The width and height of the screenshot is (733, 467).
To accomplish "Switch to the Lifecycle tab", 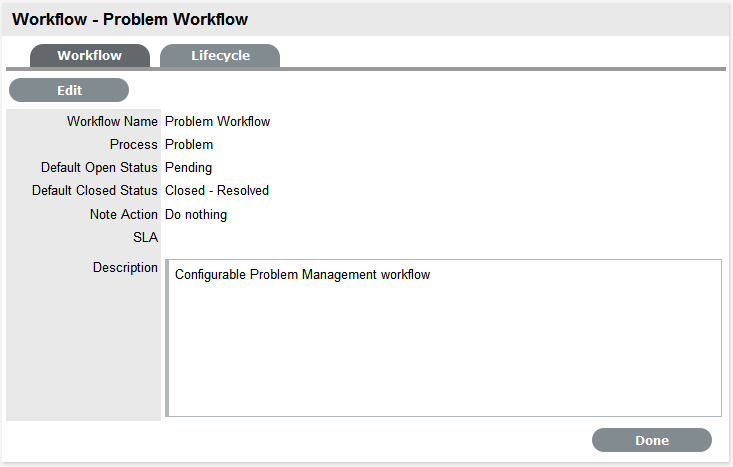I will tap(220, 56).
